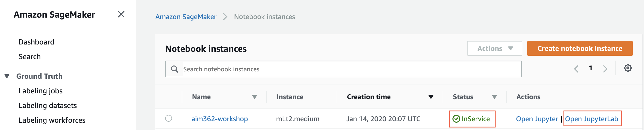
Task: Open Labeling workforces in the sidebar
Action: pyautogui.click(x=52, y=120)
